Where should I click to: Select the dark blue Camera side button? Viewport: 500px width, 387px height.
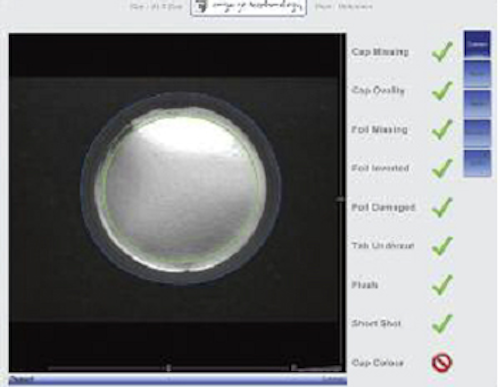[x=477, y=44]
